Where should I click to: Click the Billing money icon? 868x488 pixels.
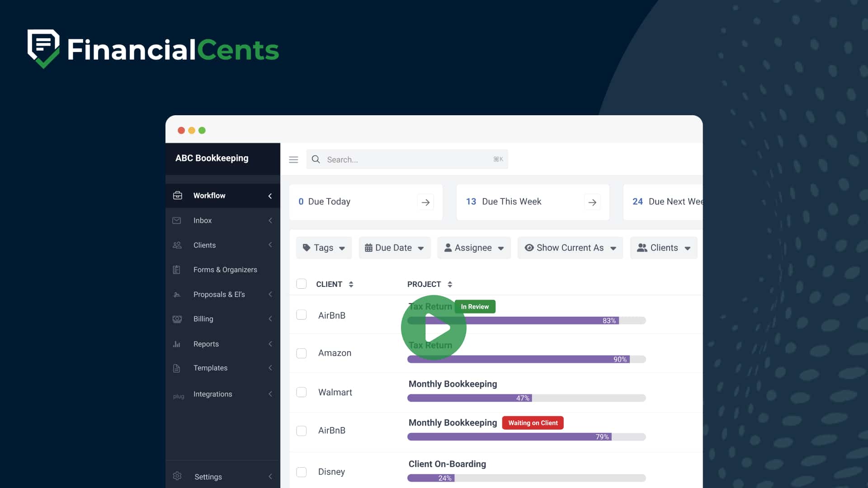point(177,319)
